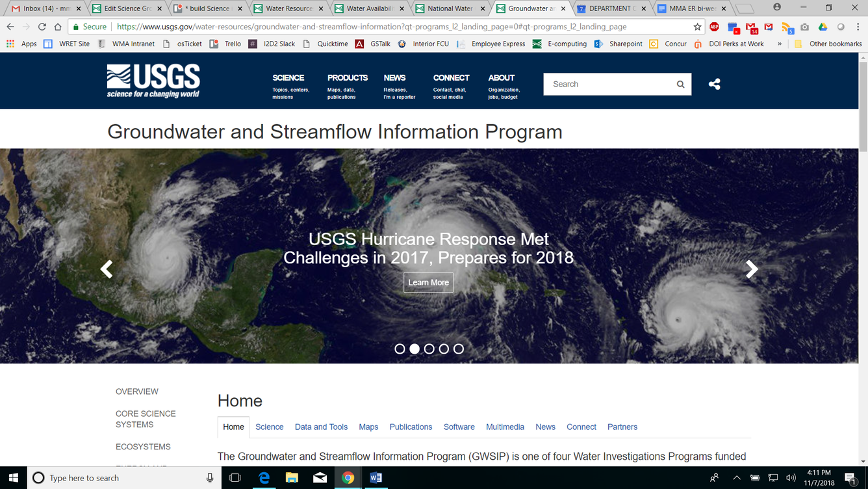Open the Adblock Plus extension
Viewport: 868px width, 489px height.
click(715, 27)
